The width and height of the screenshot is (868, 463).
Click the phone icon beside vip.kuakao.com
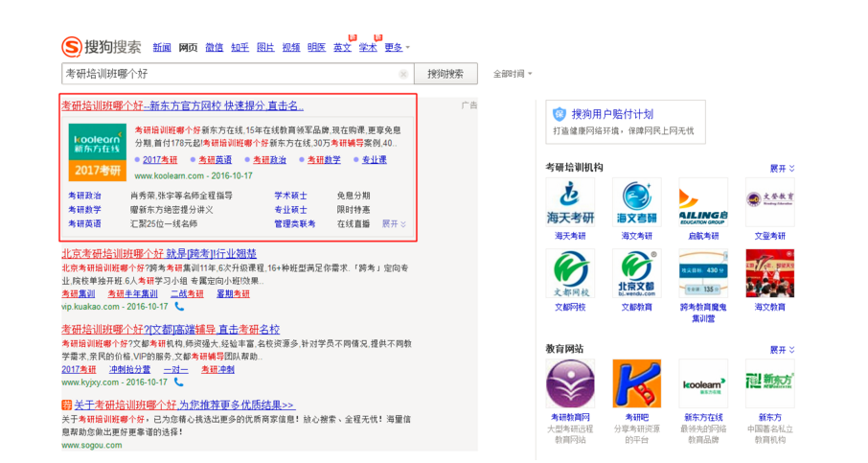[179, 306]
